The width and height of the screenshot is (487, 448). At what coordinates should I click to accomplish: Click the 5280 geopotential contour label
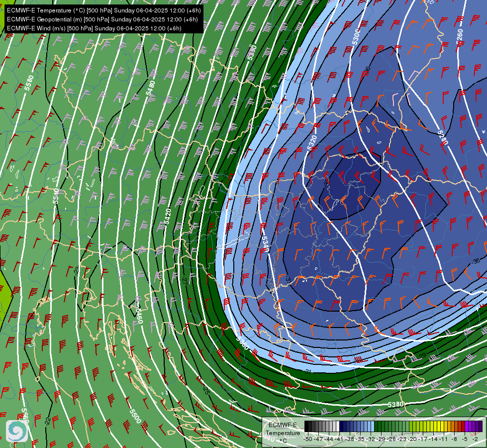(x=443, y=137)
